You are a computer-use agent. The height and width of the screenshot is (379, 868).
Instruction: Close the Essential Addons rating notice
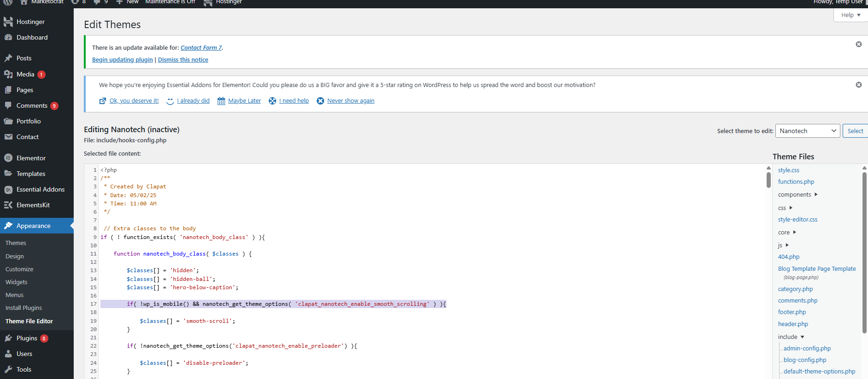pos(858,85)
